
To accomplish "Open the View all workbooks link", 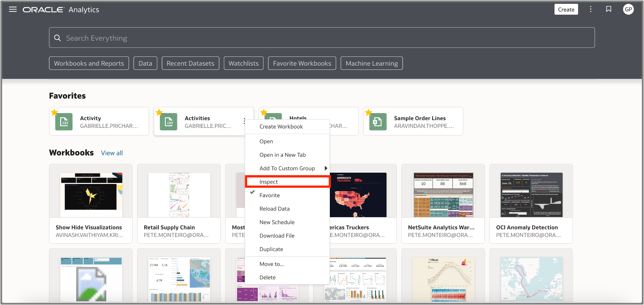I will click(112, 153).
